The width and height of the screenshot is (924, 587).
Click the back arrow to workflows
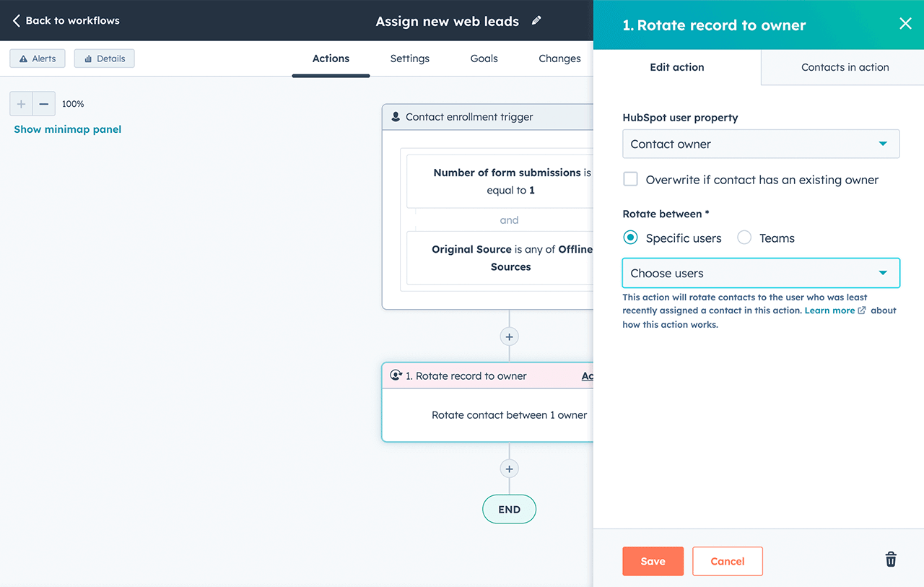(x=16, y=20)
